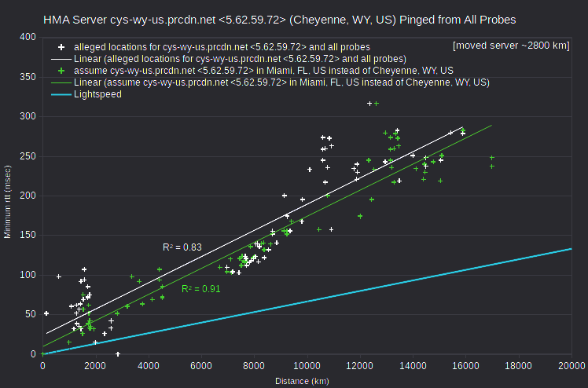Screen dimensions: 588x388
Task: Click the 400 y-axis tick label
Action: (28, 37)
